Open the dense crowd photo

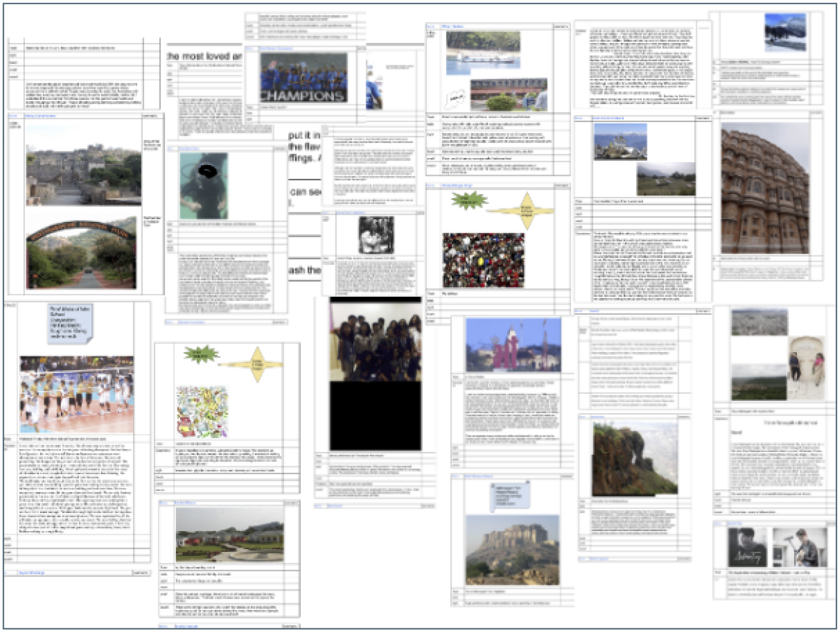click(x=484, y=260)
